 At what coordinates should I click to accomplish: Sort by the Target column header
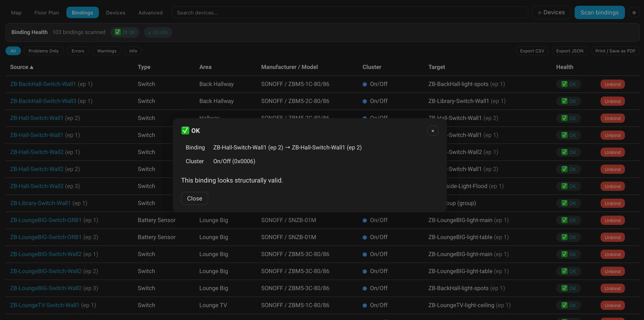[436, 67]
